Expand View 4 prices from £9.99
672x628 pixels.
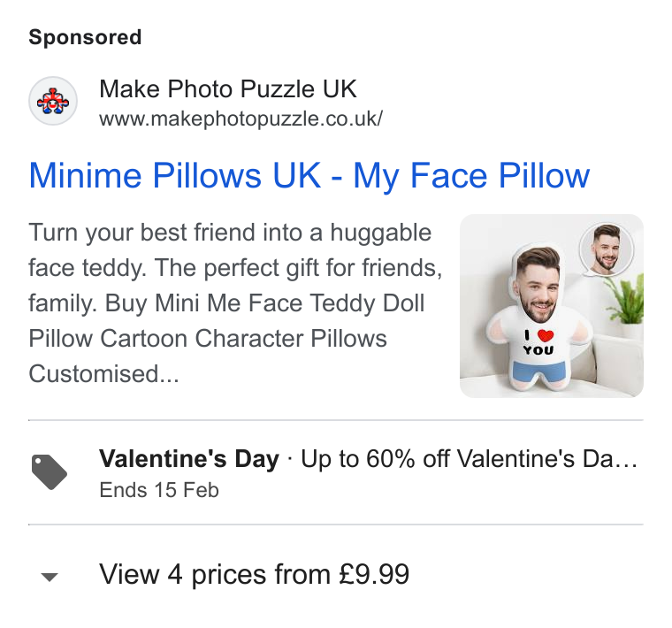[254, 574]
